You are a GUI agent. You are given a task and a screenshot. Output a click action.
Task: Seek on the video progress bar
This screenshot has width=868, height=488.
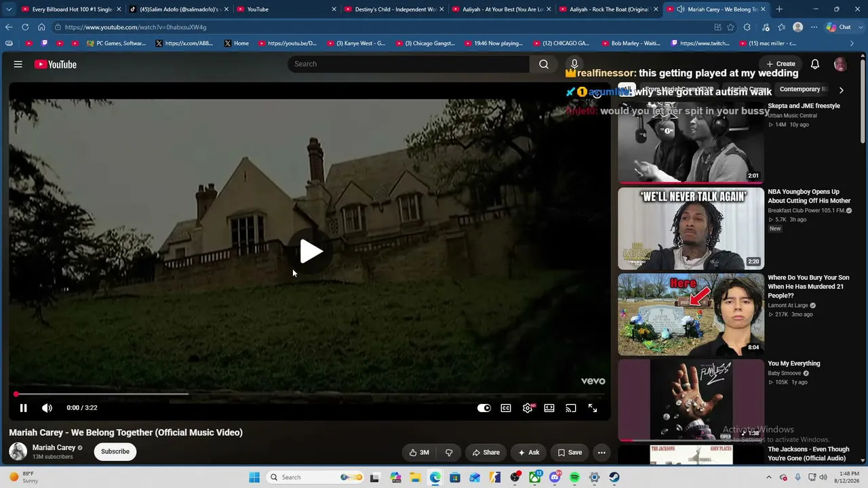(x=310, y=394)
